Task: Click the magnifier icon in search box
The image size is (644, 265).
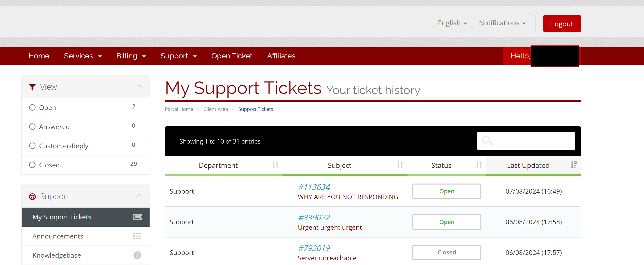Action: pos(488,141)
